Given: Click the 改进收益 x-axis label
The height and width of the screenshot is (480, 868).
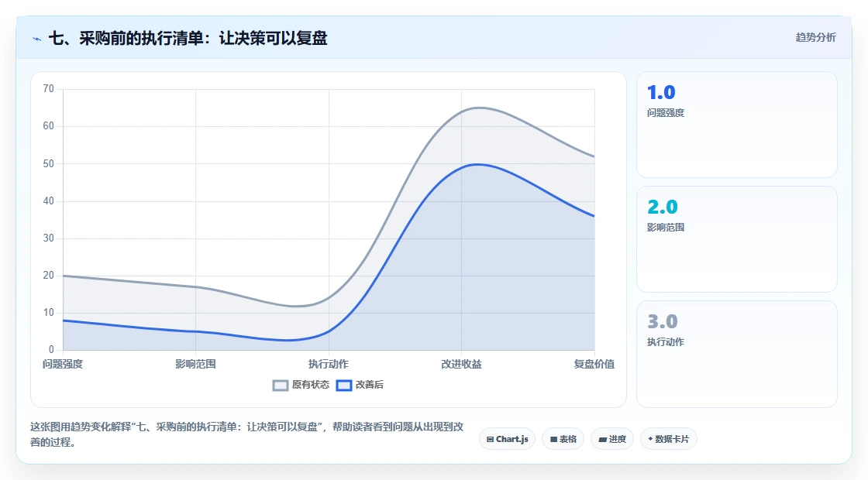Looking at the screenshot, I should pyautogui.click(x=461, y=365).
